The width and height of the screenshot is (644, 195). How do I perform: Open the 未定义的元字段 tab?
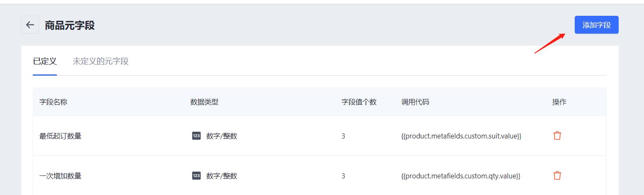point(100,62)
